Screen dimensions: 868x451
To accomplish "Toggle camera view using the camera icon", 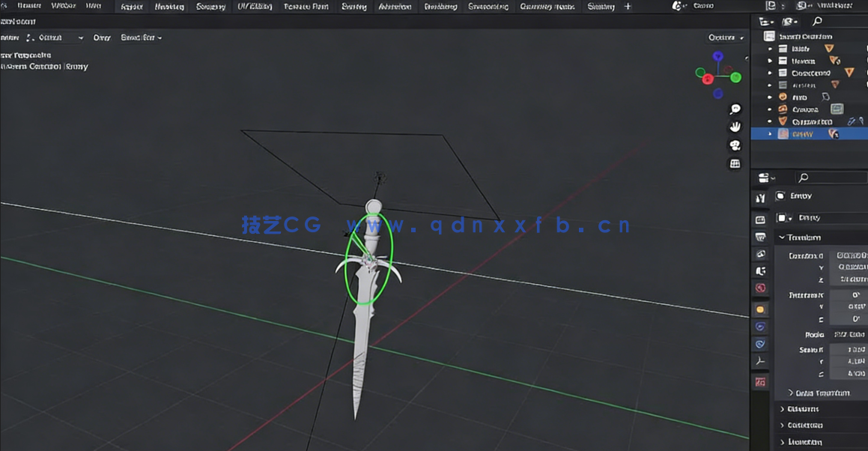I will coord(735,145).
